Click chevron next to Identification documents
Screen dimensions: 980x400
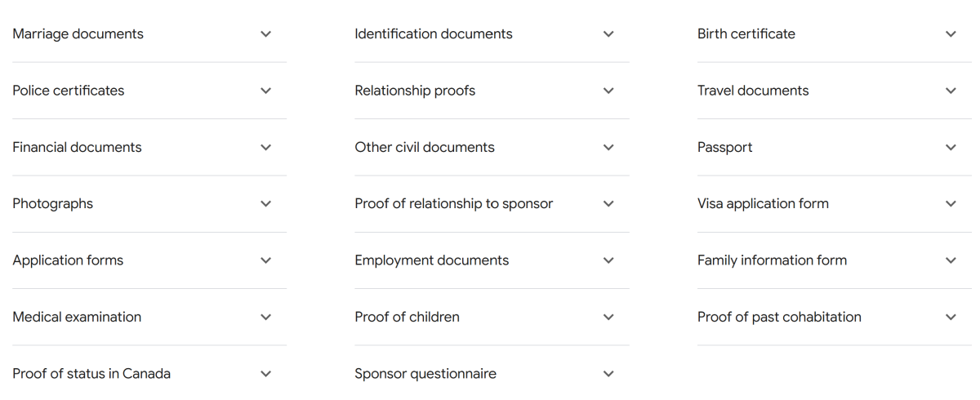[608, 34]
